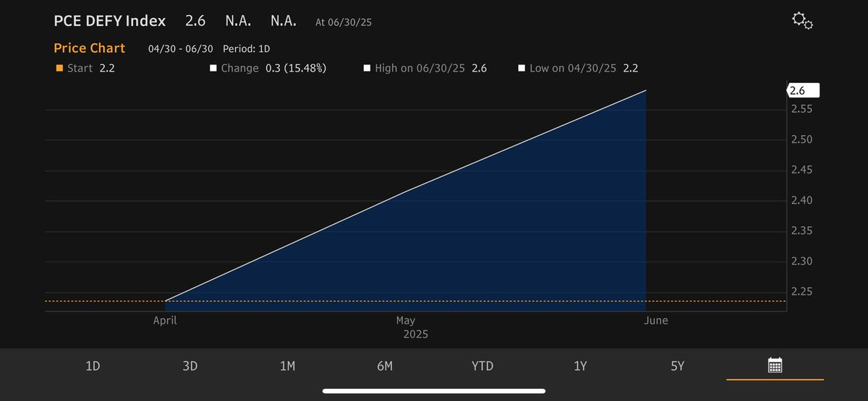
Task: Toggle the High on 06/30/25 legend marker
Action: pos(367,69)
